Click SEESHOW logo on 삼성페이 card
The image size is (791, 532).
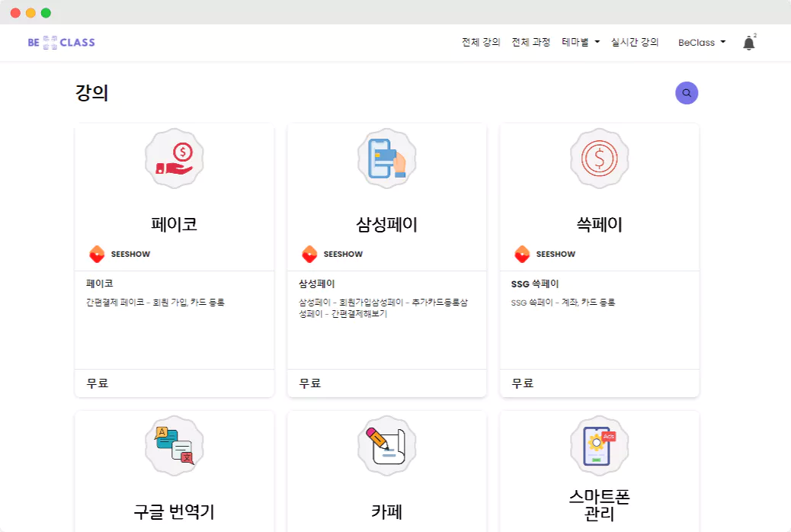pyautogui.click(x=309, y=254)
